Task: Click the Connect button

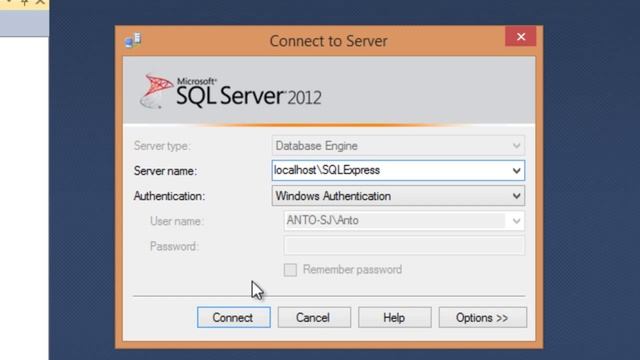Action: [233, 318]
